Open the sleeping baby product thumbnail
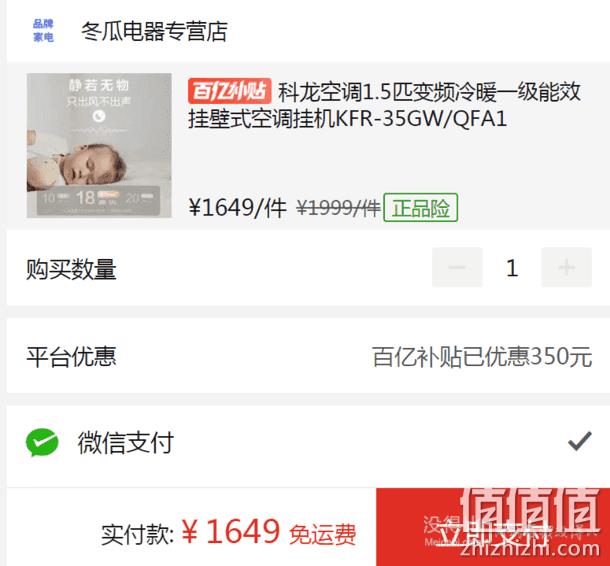The width and height of the screenshot is (610, 566). click(99, 145)
